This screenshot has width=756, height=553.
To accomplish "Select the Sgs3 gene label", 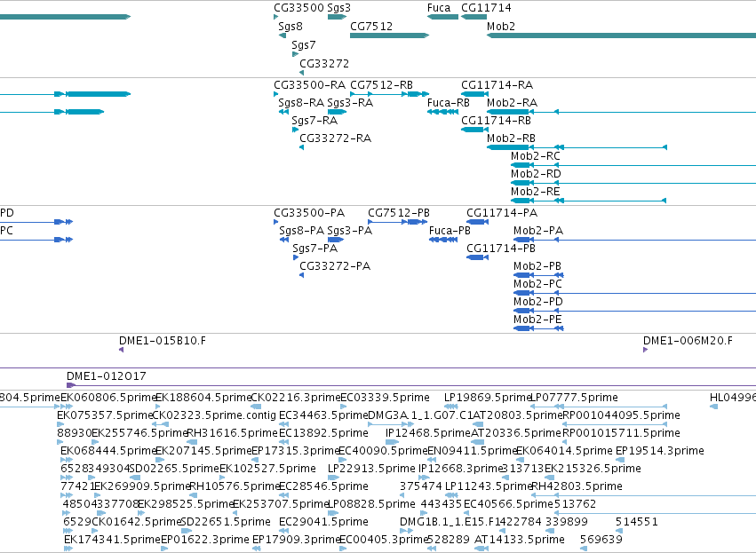I will 339,8.
